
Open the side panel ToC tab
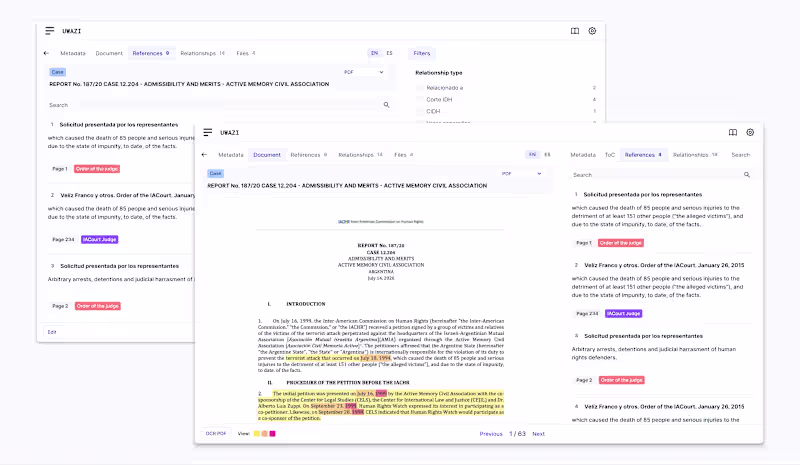[610, 155]
